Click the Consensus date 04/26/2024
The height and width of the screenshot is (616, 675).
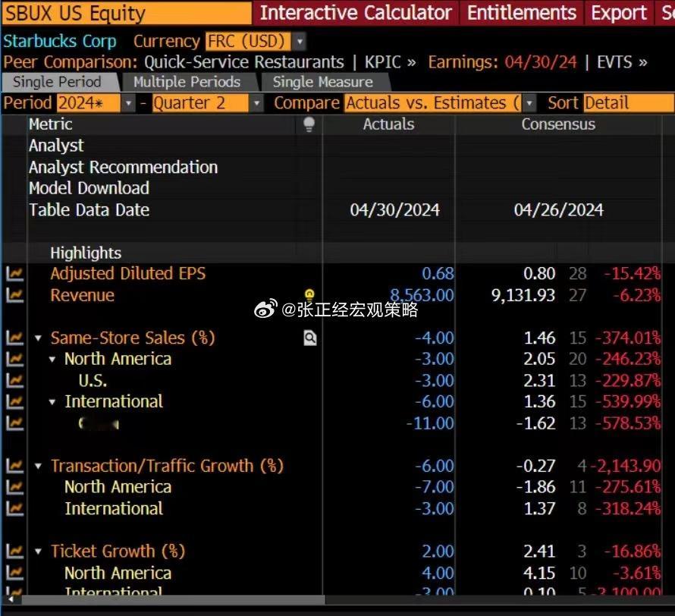(x=558, y=210)
